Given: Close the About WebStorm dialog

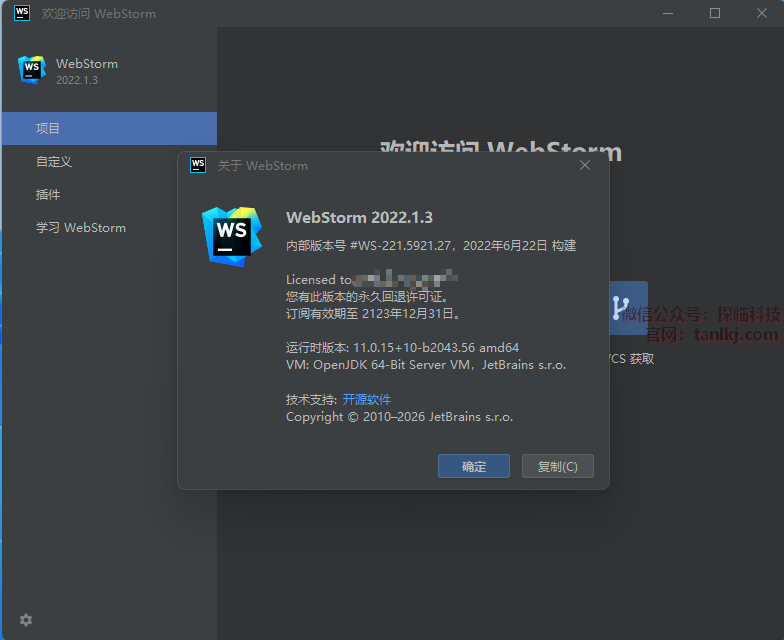Looking at the screenshot, I should 584,165.
